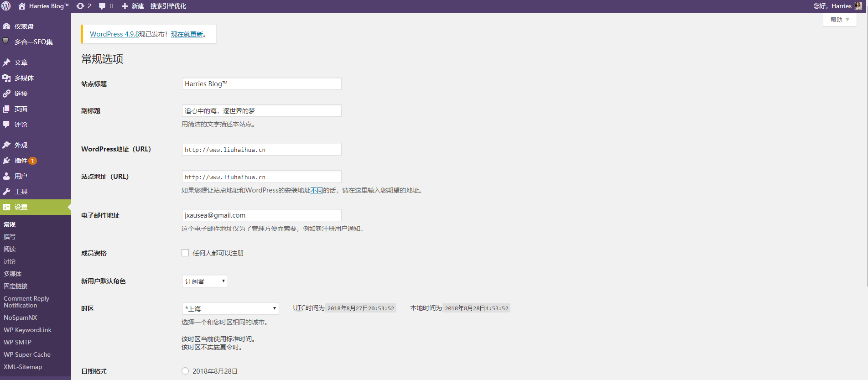
Task: Click the shield icon for 多合一SEO集
Action: 6,41
